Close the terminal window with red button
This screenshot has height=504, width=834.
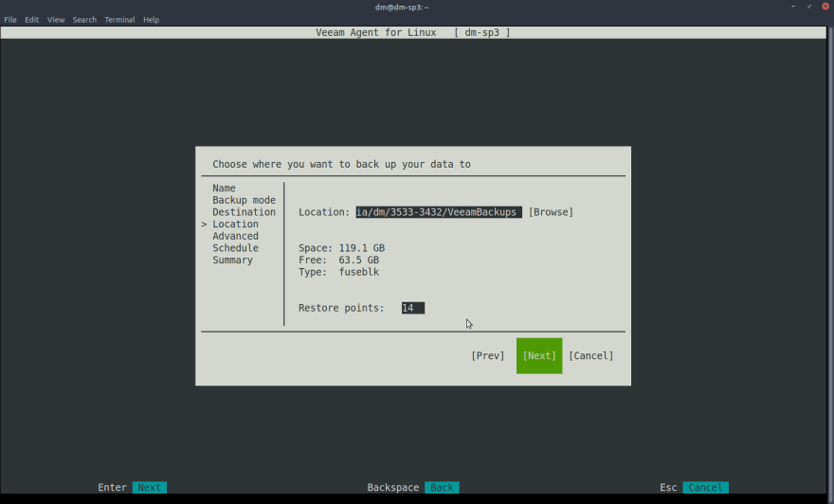pos(825,7)
